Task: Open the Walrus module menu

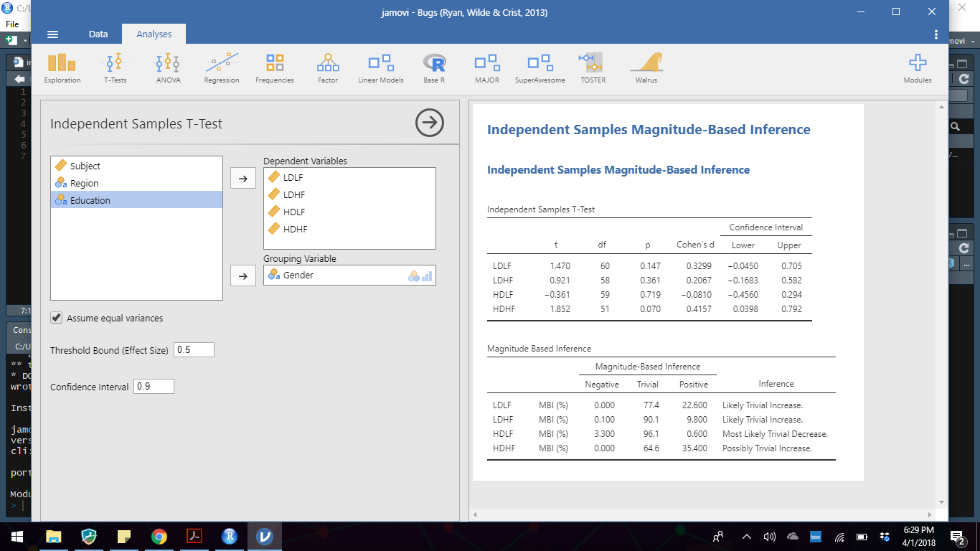Action: point(646,69)
